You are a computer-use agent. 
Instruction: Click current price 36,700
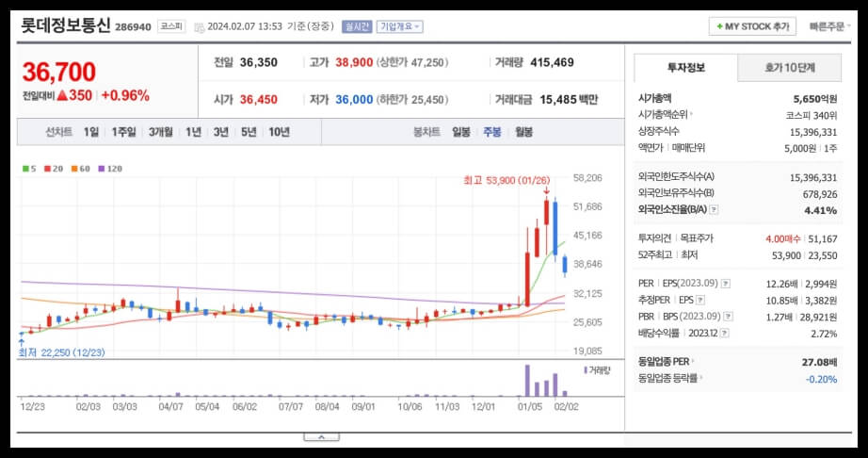(59, 72)
